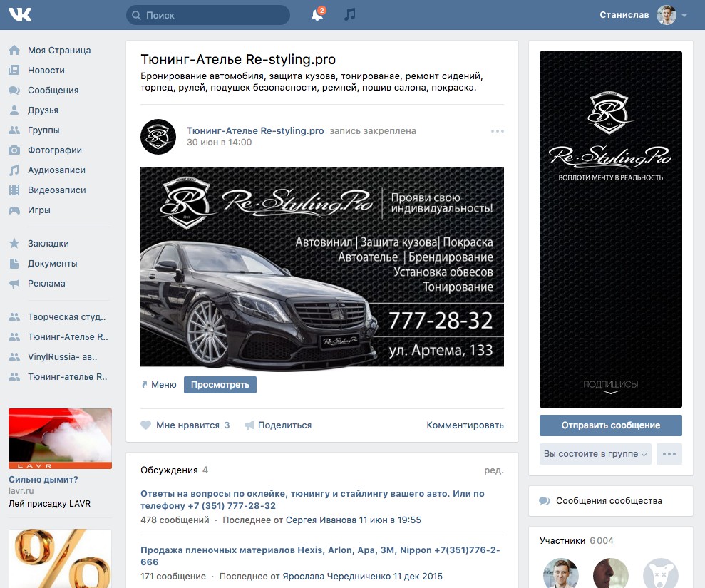
Task: Open group actions three-dots button
Action: click(x=669, y=454)
